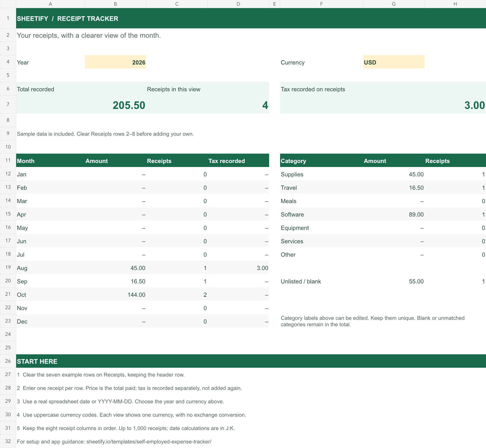Click the sample data note in row 9

(x=105, y=134)
